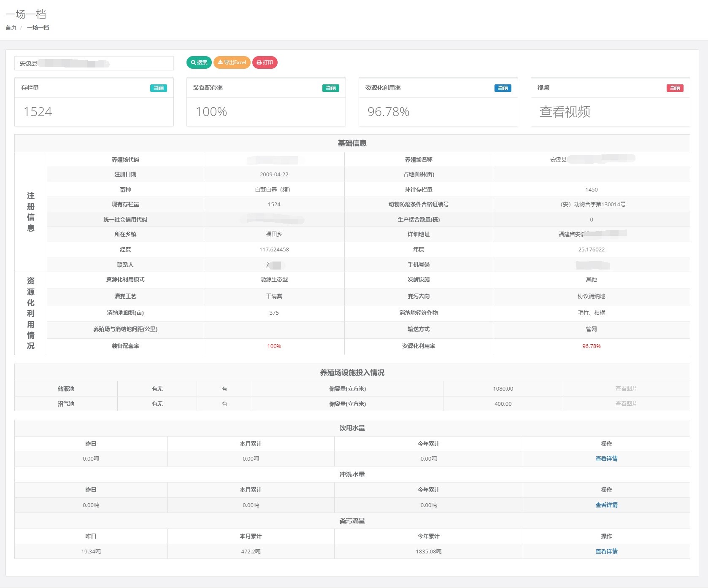
Task: Click the farm name search input field
Action: point(94,63)
